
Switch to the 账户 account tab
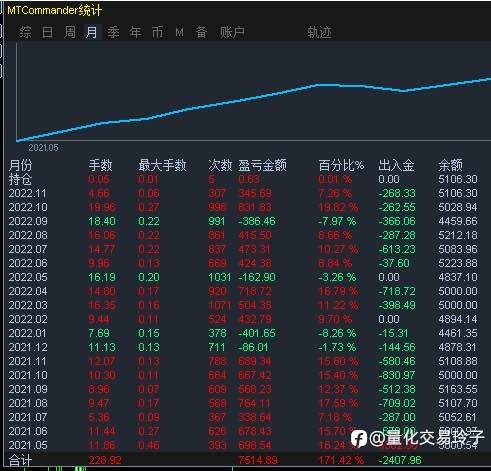pyautogui.click(x=232, y=32)
